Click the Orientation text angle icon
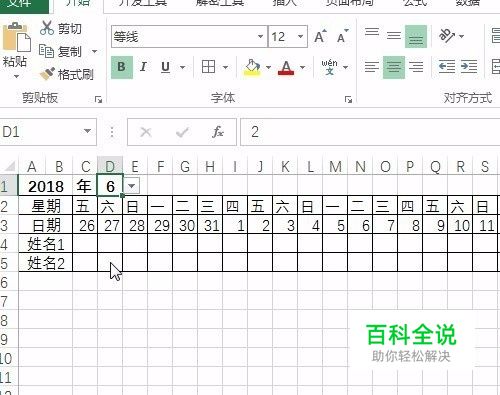The image size is (500, 395). [x=447, y=35]
